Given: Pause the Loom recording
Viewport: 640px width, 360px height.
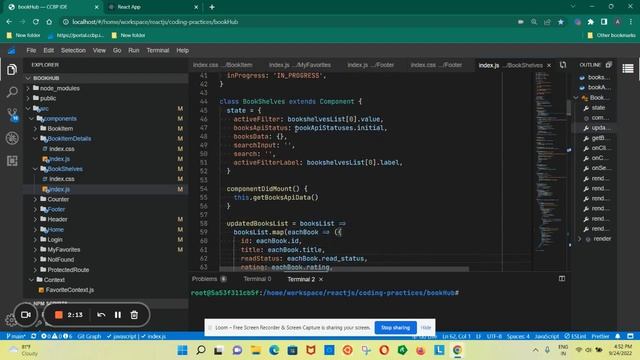Looking at the screenshot, I should click(x=118, y=315).
